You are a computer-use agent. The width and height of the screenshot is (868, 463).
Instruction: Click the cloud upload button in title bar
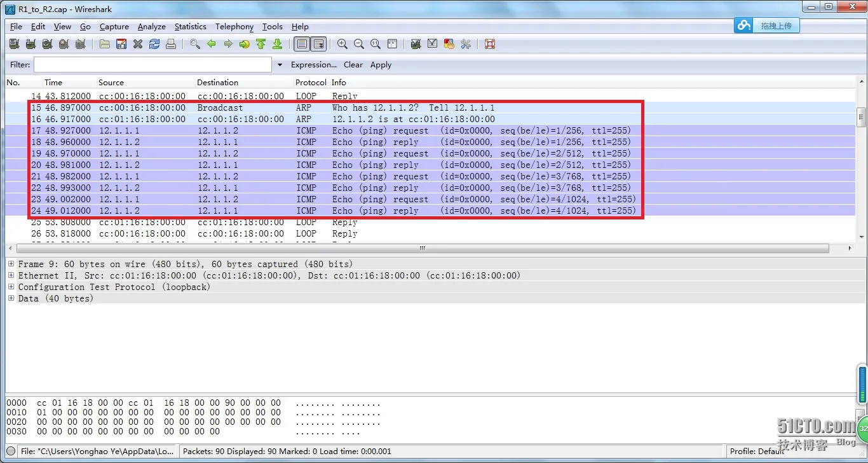pyautogui.click(x=767, y=25)
